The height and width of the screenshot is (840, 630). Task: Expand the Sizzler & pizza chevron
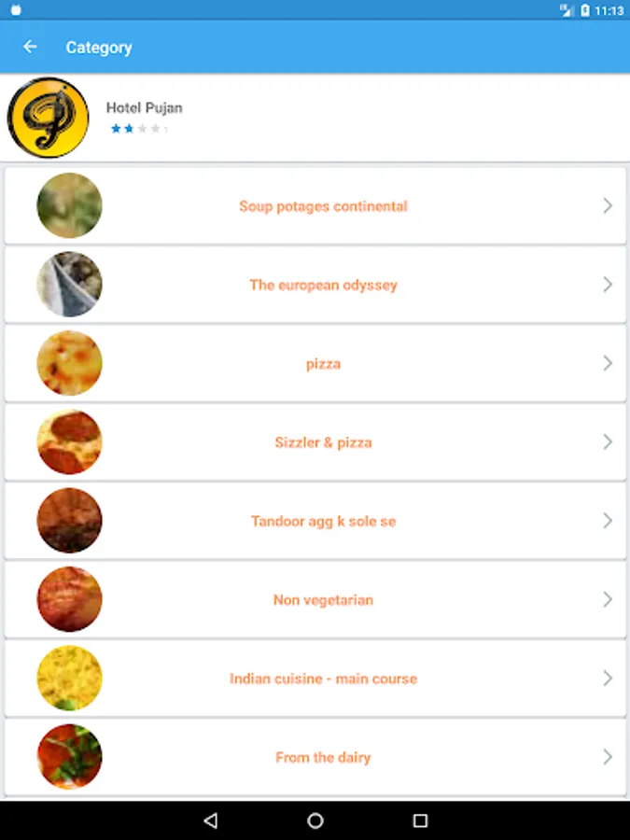pos(608,442)
